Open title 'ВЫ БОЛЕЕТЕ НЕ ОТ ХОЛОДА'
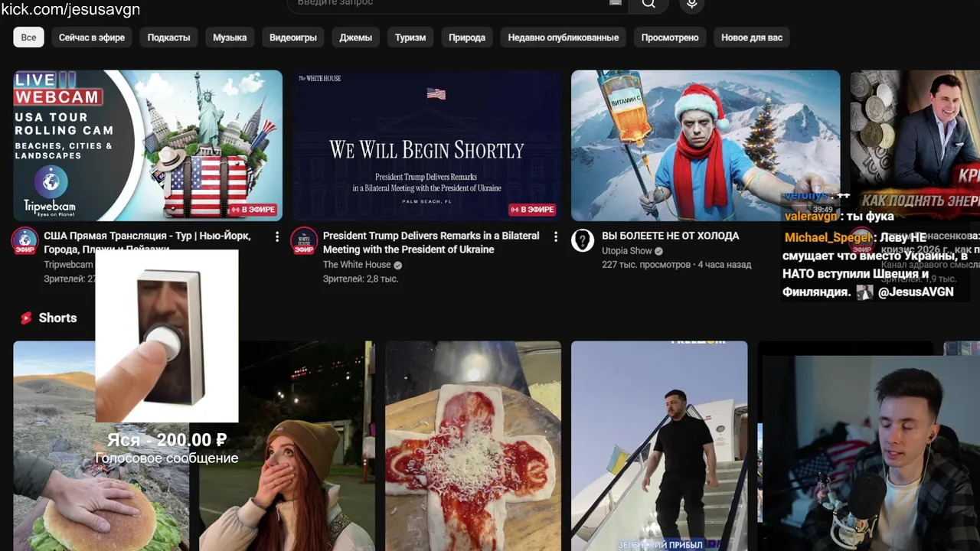 (671, 236)
